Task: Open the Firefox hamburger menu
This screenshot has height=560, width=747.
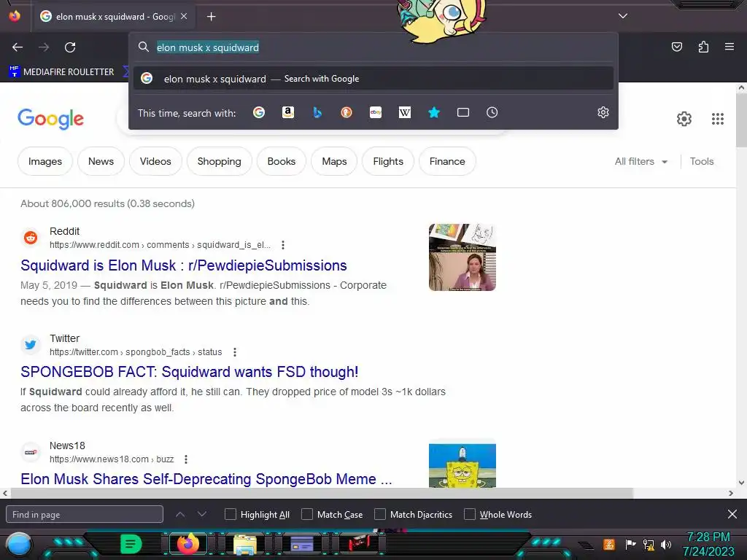Action: tap(729, 47)
